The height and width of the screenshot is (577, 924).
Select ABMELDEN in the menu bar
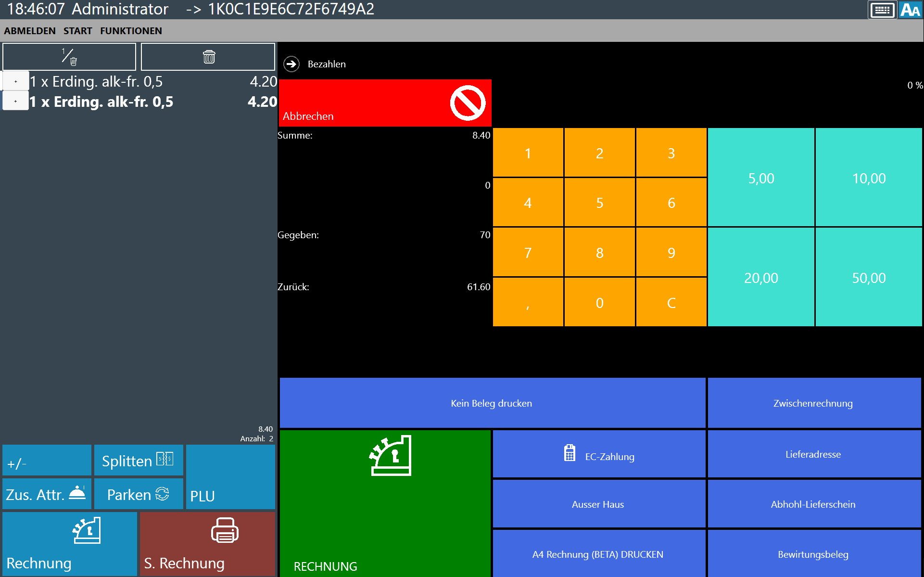[29, 30]
